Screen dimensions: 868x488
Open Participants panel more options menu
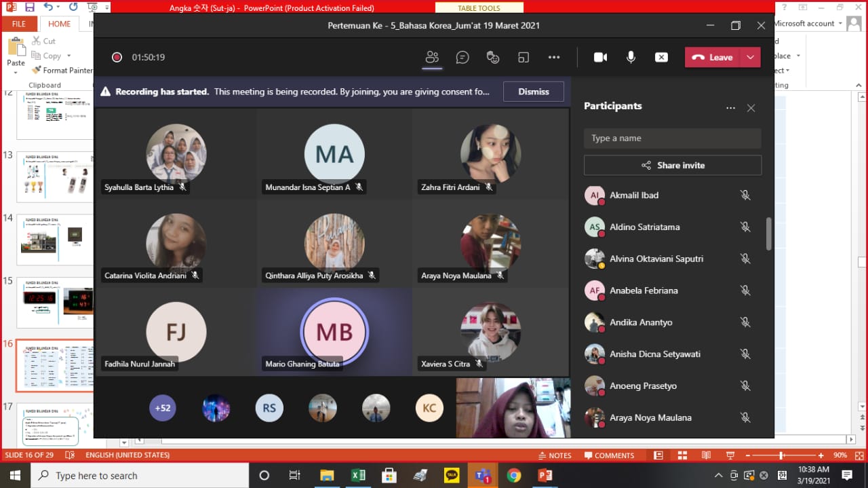click(730, 108)
